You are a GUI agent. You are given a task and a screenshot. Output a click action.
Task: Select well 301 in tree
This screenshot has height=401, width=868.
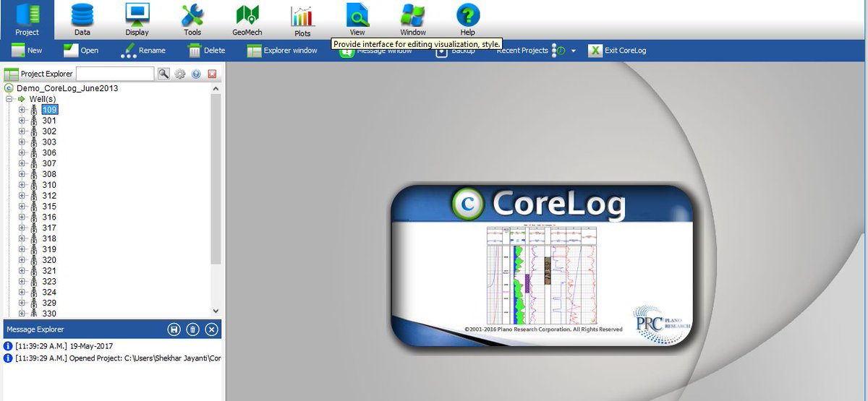[x=49, y=121]
